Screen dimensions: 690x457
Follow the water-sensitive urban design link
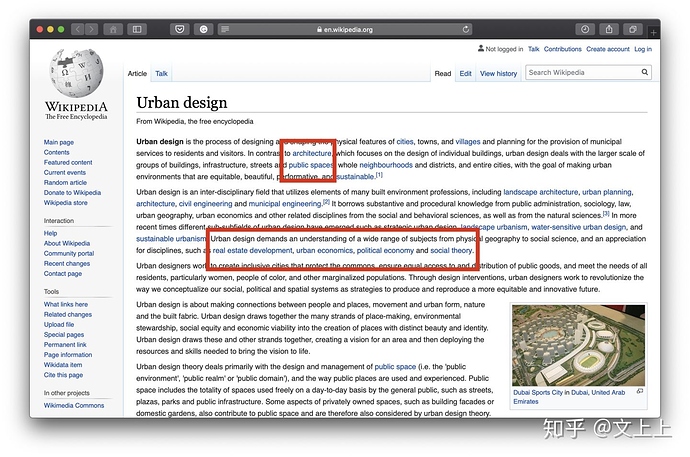coord(578,227)
